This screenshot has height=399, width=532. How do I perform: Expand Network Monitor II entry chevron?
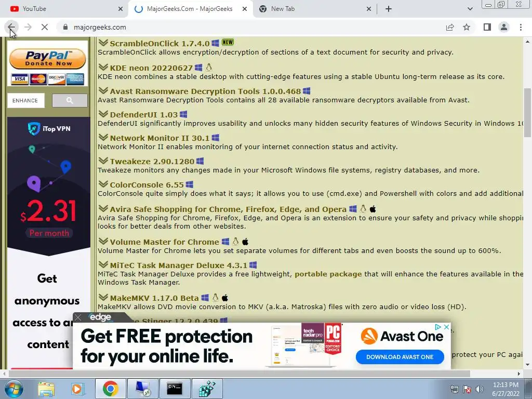[x=103, y=137]
